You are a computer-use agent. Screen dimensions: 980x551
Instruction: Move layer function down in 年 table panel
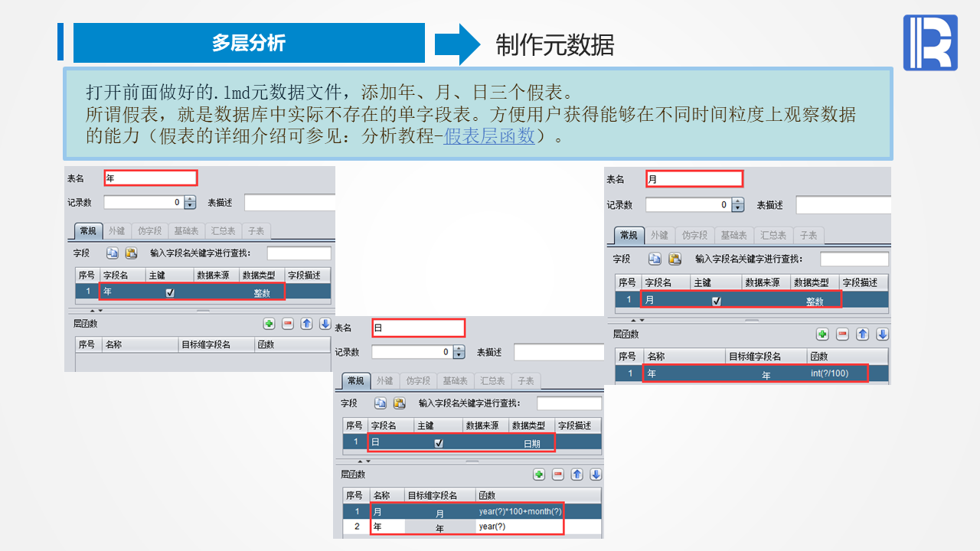[x=325, y=324]
